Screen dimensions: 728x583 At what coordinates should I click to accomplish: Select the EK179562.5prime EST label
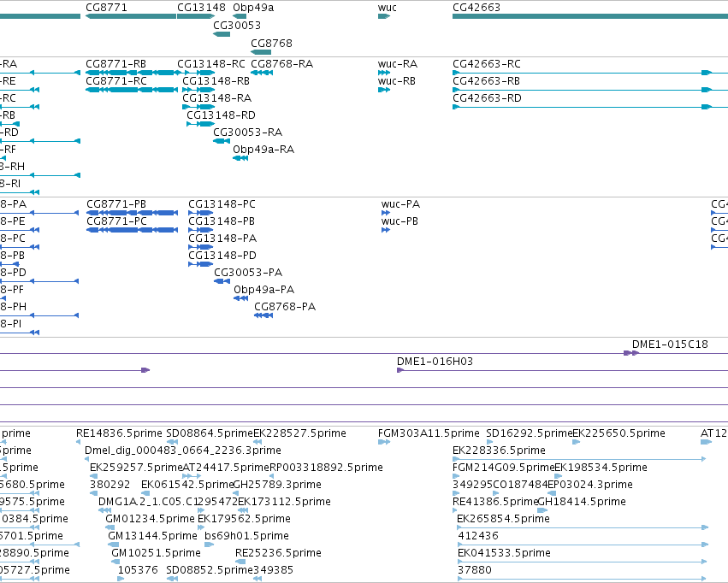[x=244, y=519]
